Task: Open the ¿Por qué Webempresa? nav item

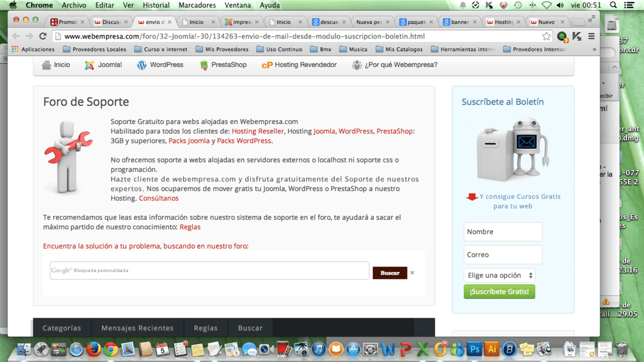Action: 394,65
